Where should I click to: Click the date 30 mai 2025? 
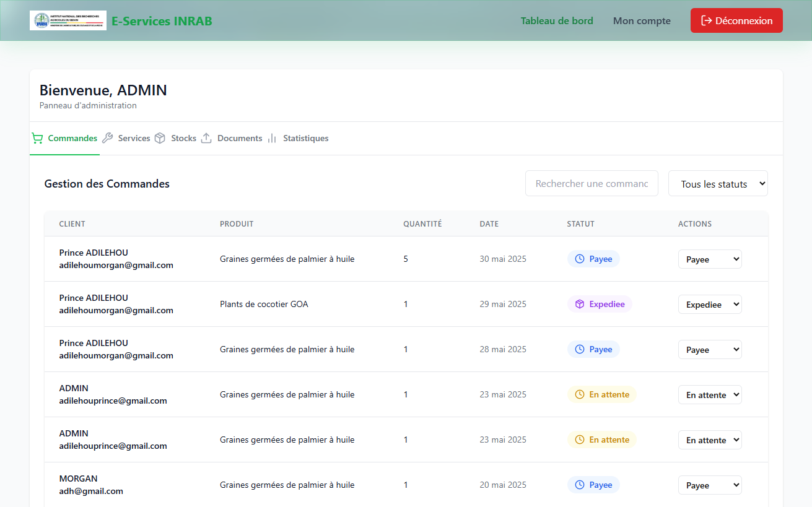(503, 259)
